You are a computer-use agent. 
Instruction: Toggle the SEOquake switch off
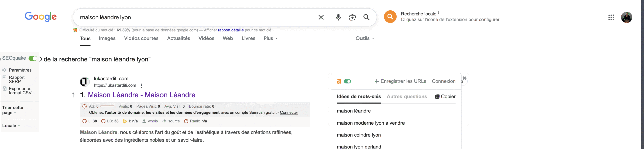[33, 58]
